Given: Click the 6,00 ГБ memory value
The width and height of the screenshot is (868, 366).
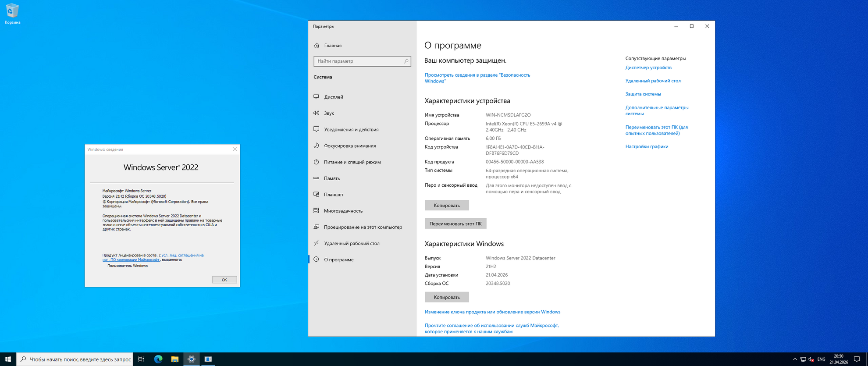Looking at the screenshot, I should (x=493, y=139).
